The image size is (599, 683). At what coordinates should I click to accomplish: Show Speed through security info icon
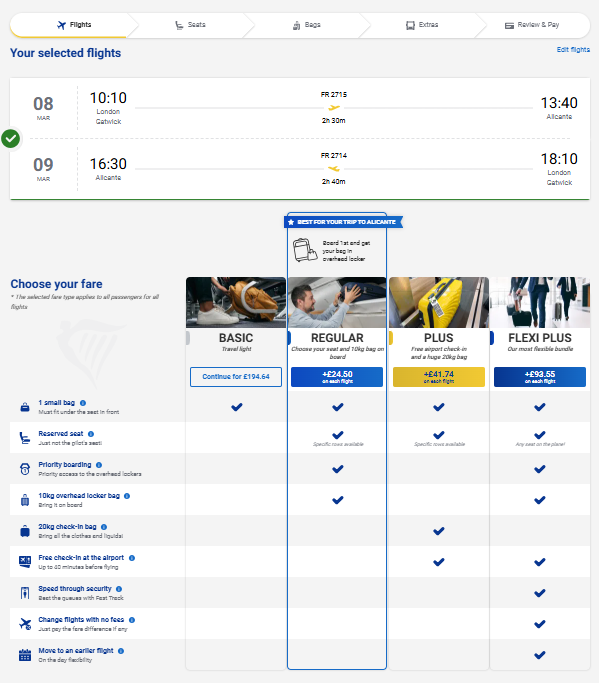(119, 589)
